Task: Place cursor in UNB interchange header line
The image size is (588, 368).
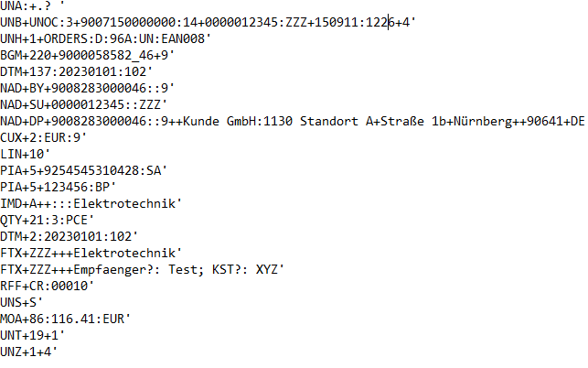Action: pos(208,22)
